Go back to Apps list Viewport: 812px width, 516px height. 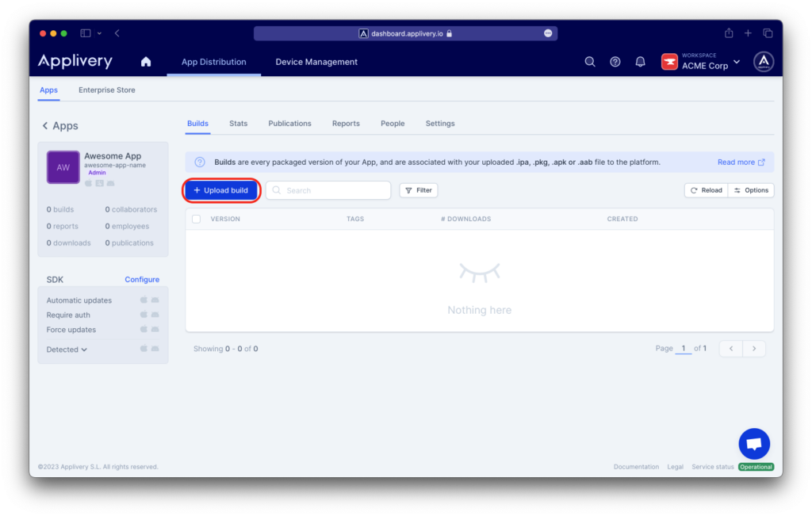(x=60, y=126)
